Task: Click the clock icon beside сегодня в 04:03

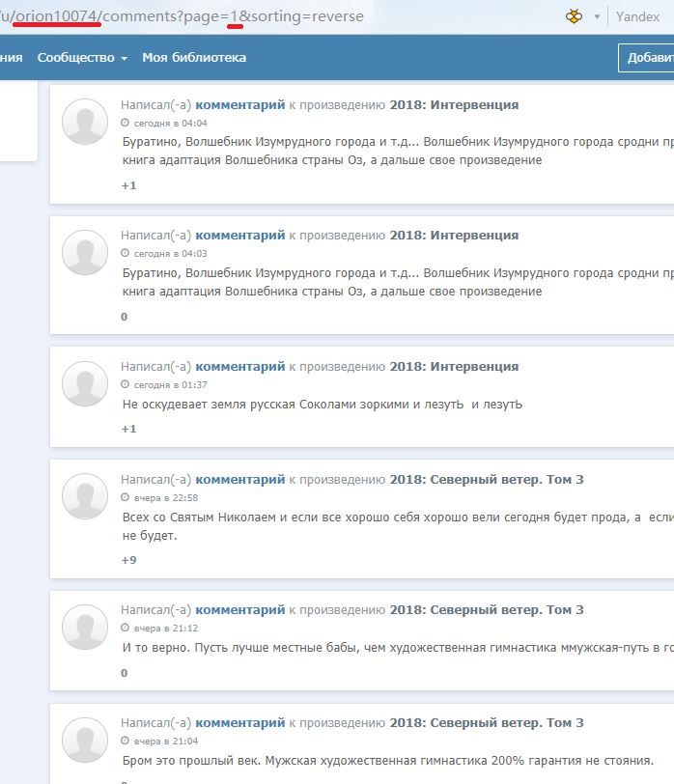Action: 125,253
